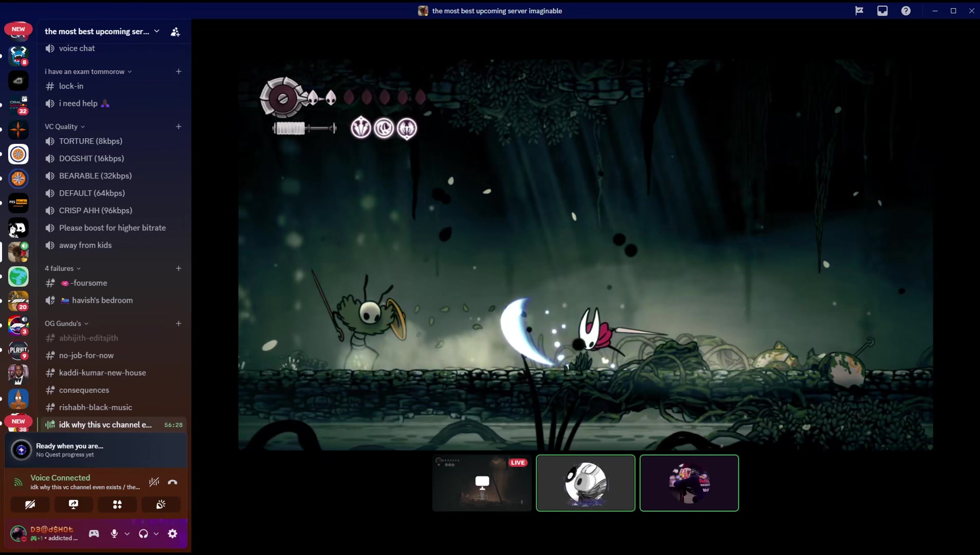The width and height of the screenshot is (980, 555).
Task: Toggle microphone mute
Action: pos(114,534)
